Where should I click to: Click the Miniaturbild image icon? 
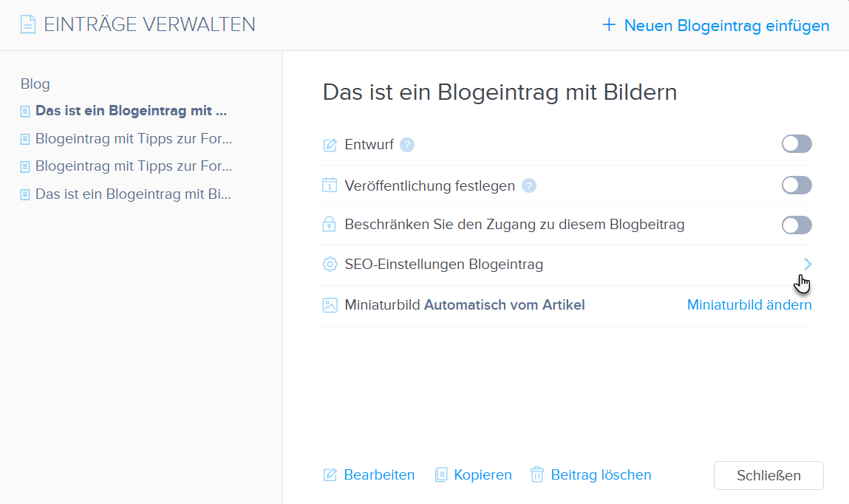[330, 305]
